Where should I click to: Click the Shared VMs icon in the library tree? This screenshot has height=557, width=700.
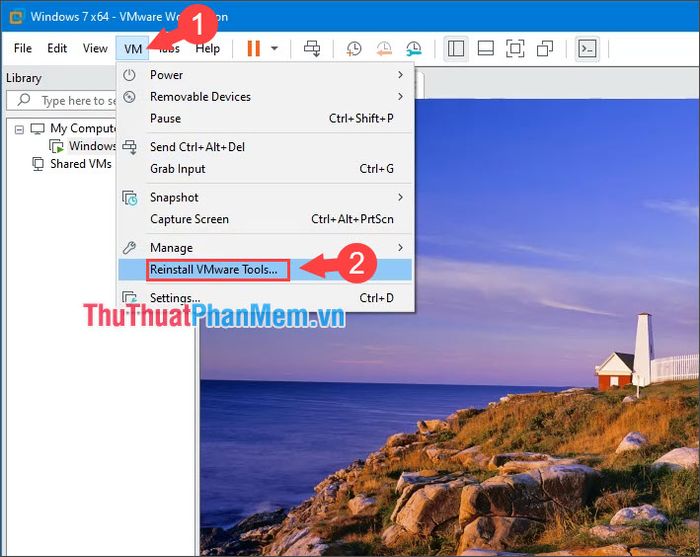(x=38, y=164)
